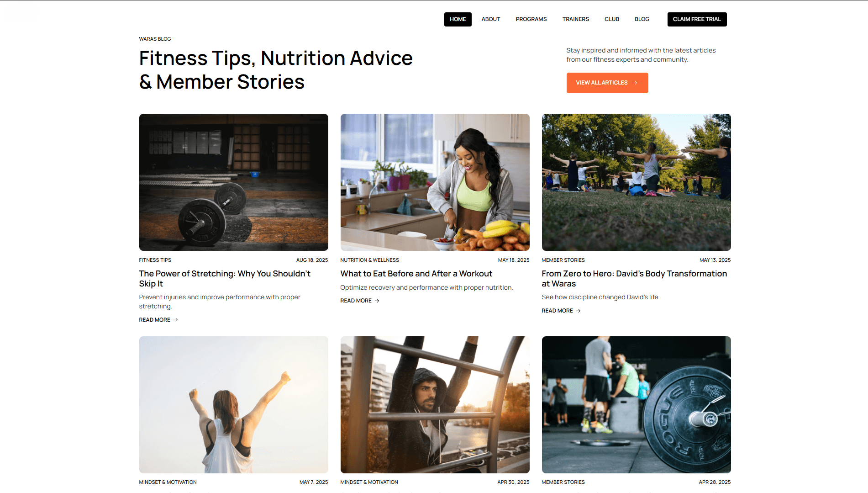Click arrow beside stretching article's Read More
Screen dimensions: 868x493
175,320
